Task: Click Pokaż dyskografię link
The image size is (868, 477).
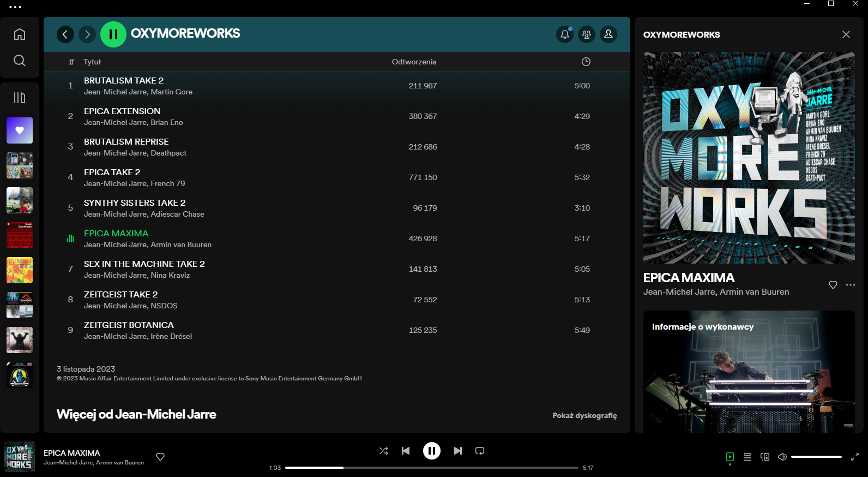Action: tap(584, 415)
